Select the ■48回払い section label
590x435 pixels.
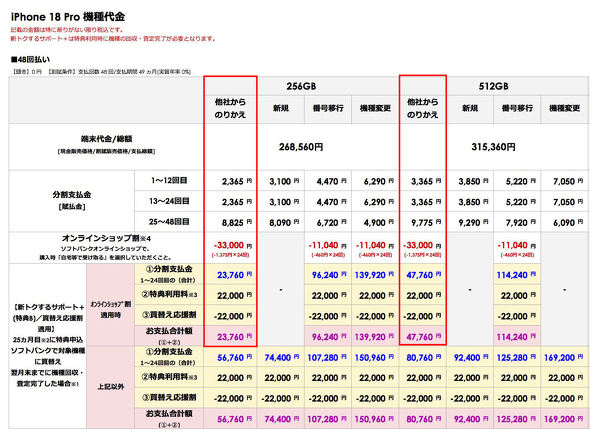tap(30, 59)
